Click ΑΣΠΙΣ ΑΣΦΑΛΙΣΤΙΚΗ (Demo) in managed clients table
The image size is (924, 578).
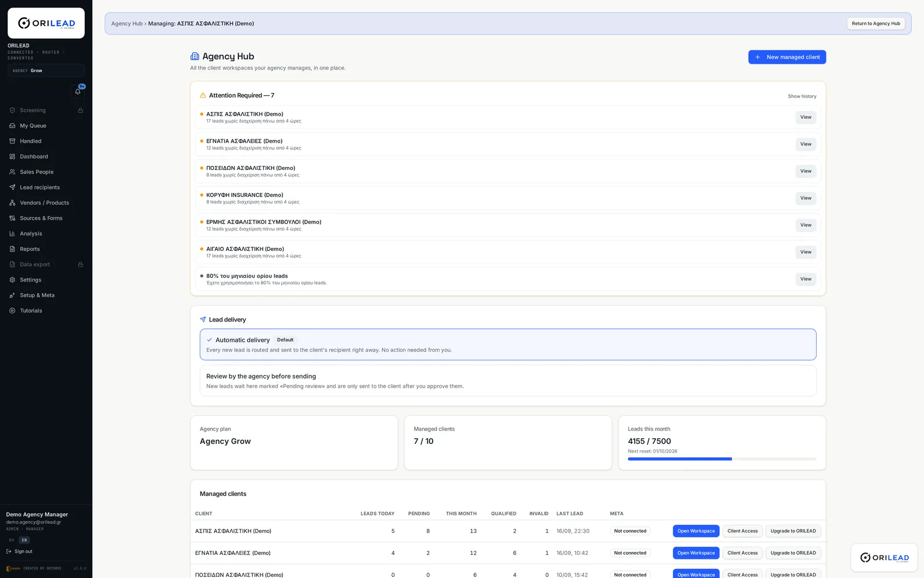(x=233, y=531)
